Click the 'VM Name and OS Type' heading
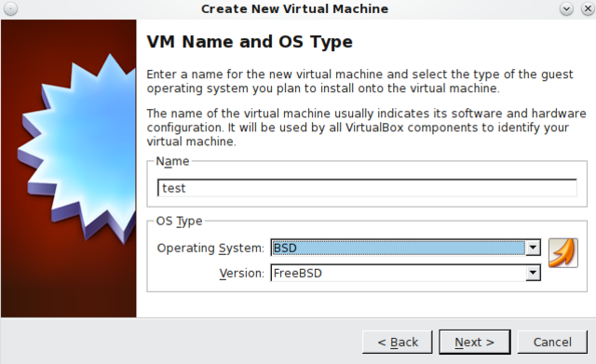Image resolution: width=596 pixels, height=364 pixels. tap(250, 42)
